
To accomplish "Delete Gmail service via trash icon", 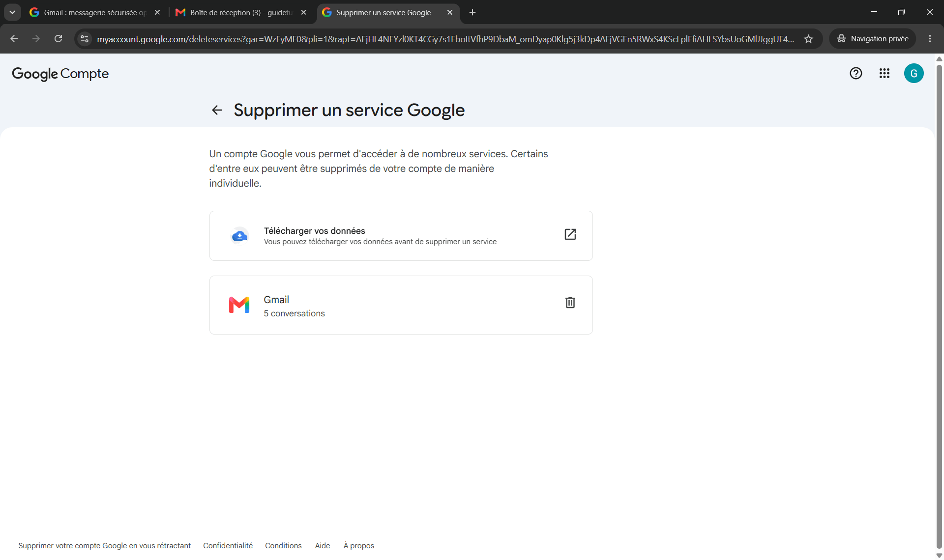I will [x=570, y=303].
